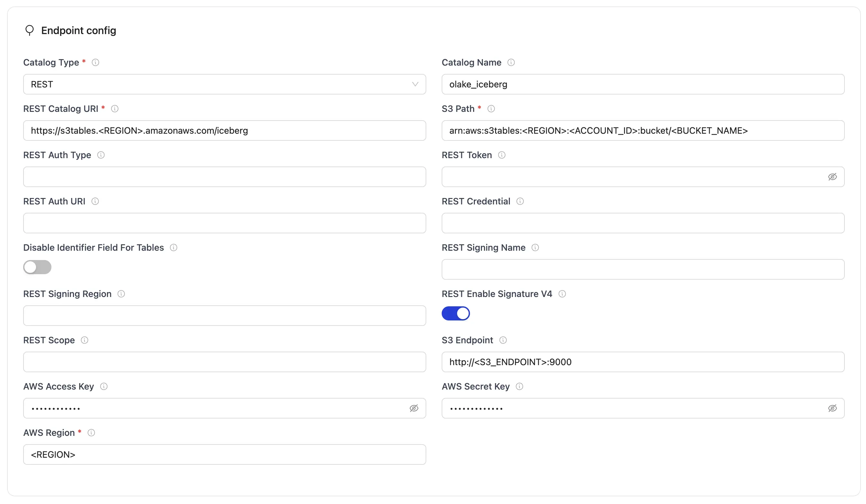Reveal the REST Token field contents
This screenshot has height=504, width=866.
833,176
